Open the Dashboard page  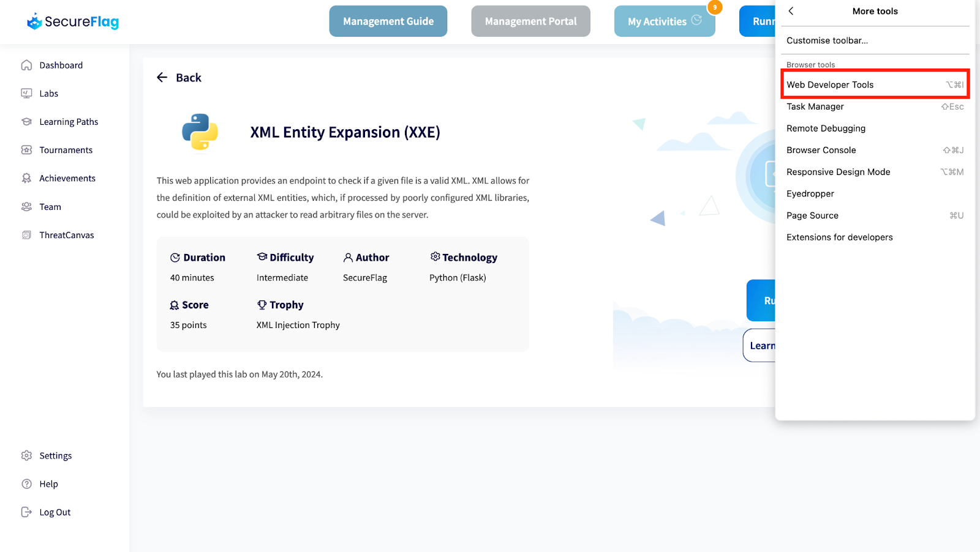tap(61, 65)
